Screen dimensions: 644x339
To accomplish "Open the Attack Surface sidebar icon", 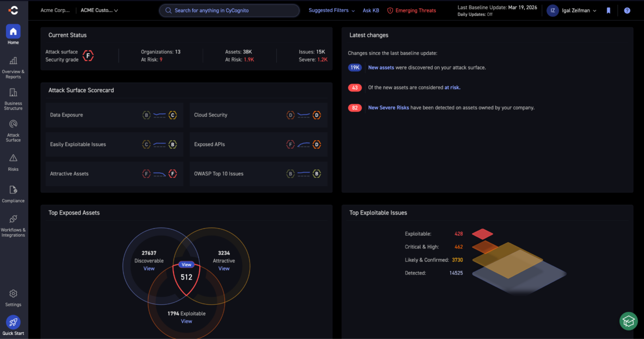I will (x=13, y=124).
